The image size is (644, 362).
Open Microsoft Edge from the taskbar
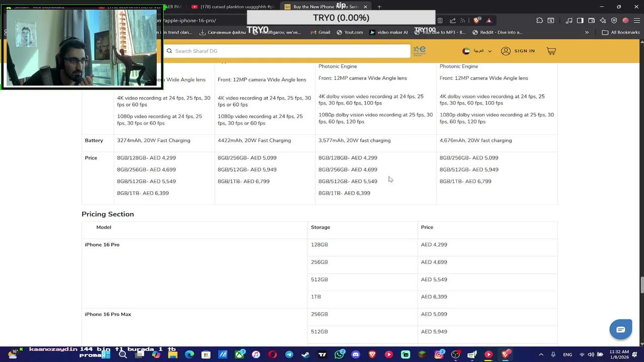(x=189, y=354)
